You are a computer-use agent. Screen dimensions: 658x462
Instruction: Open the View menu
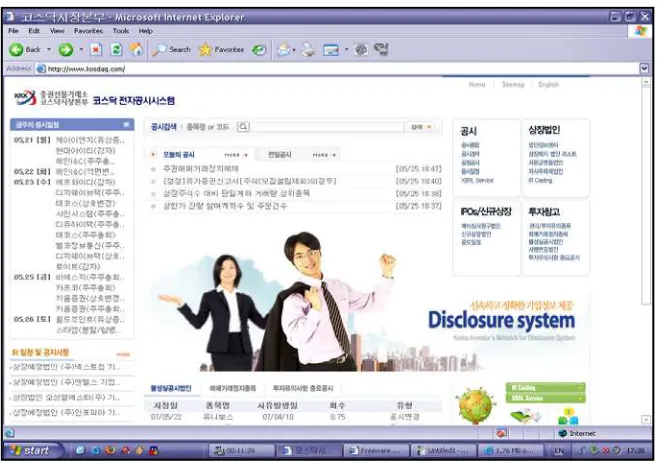coord(57,31)
